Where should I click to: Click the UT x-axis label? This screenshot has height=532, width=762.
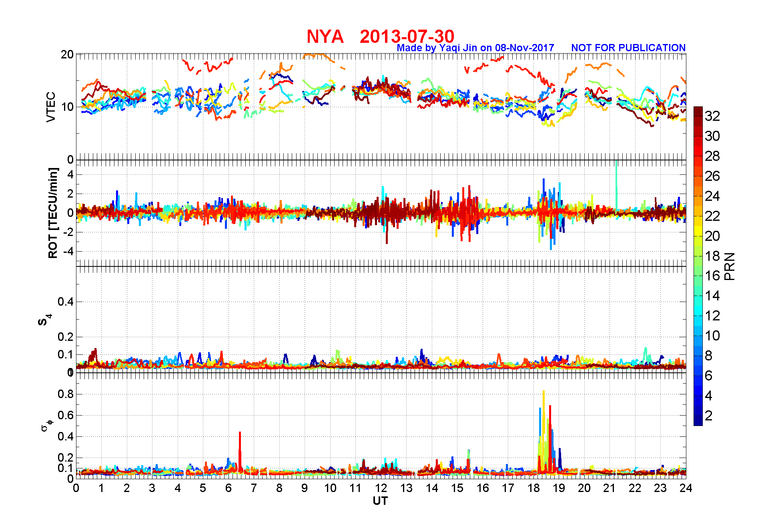380,501
